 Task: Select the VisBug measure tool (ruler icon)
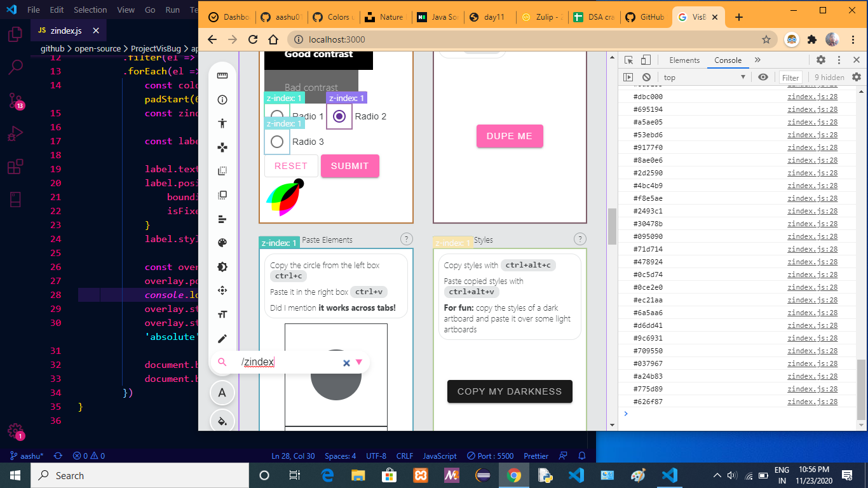click(x=222, y=74)
